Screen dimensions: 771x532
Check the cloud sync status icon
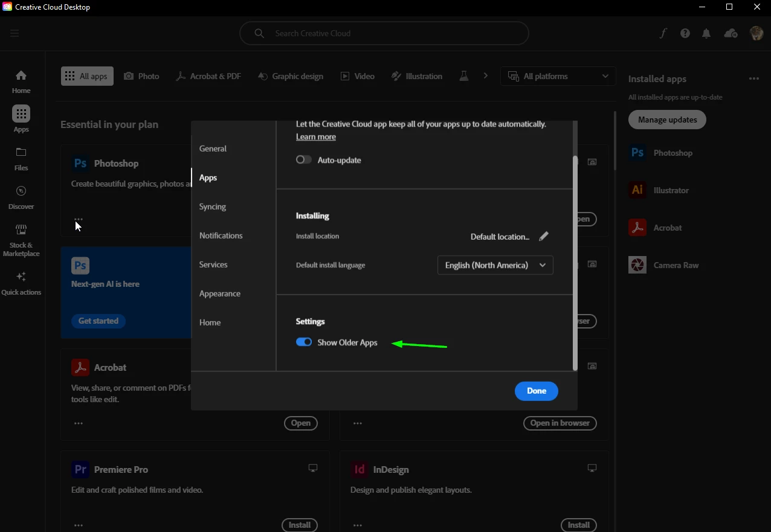click(x=730, y=33)
